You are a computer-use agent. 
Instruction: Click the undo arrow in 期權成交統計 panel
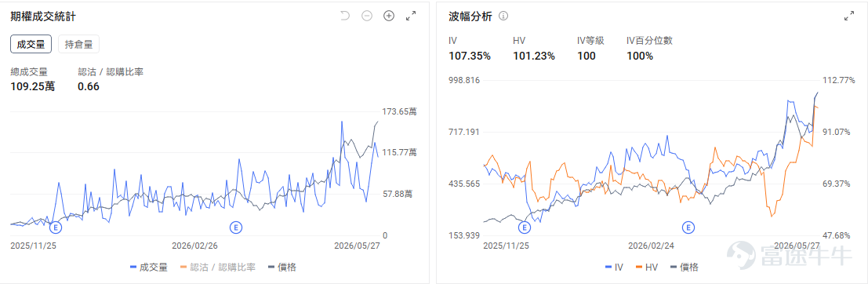(x=345, y=16)
